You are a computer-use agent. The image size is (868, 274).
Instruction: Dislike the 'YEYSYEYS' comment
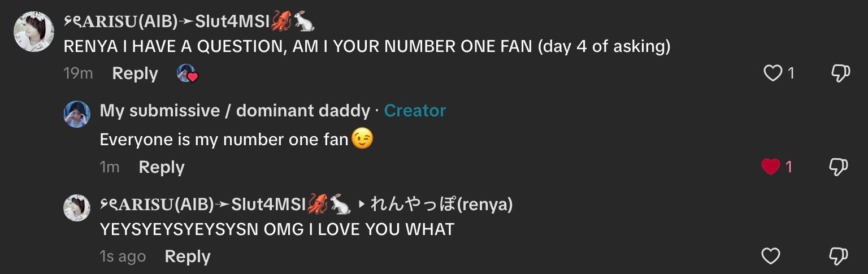point(839,256)
